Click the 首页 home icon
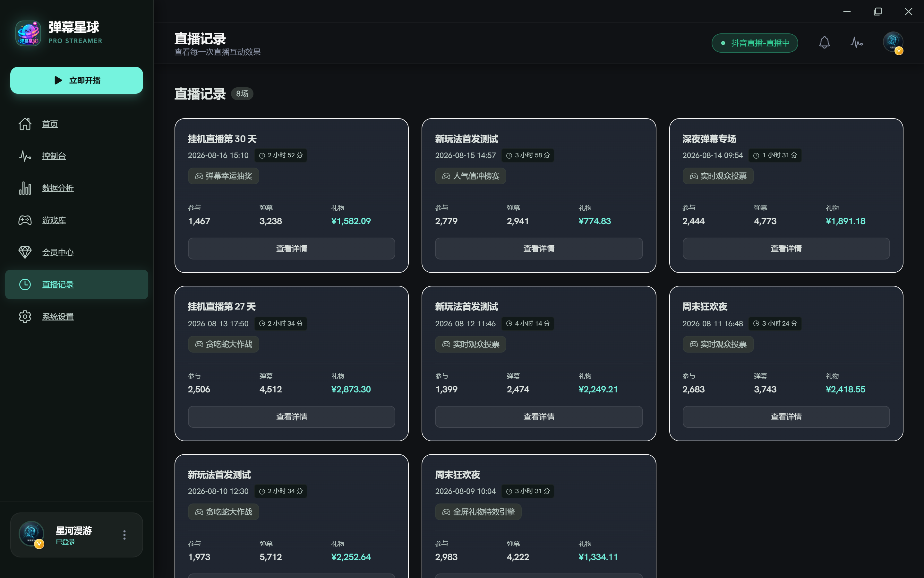The width and height of the screenshot is (924, 578). 25,124
